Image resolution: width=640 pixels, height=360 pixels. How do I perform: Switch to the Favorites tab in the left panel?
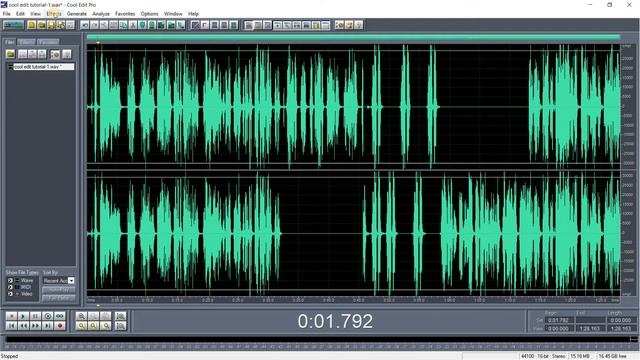(x=48, y=42)
